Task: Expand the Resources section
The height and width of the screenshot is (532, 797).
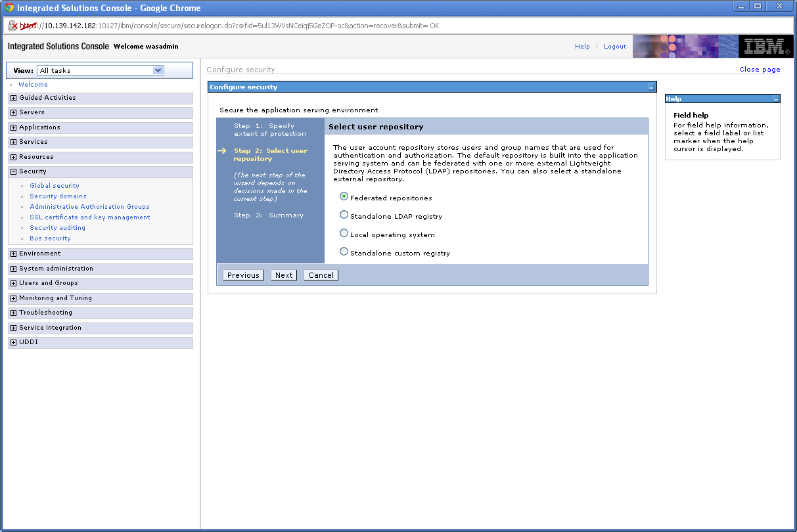Action: [13, 157]
